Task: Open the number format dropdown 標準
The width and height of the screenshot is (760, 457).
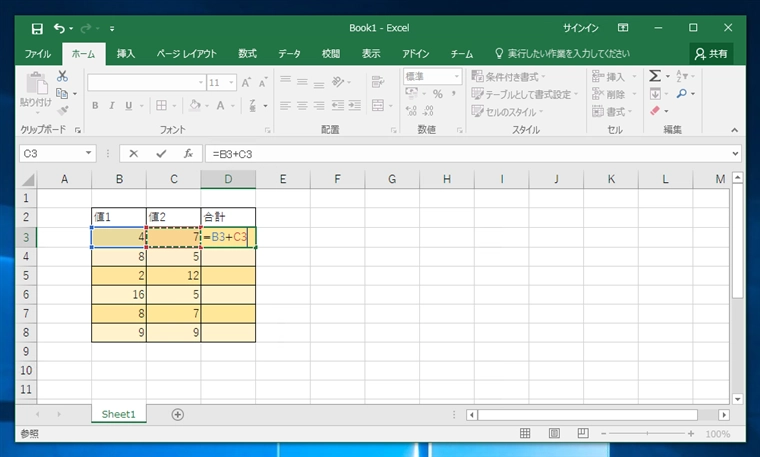Action: pos(457,77)
